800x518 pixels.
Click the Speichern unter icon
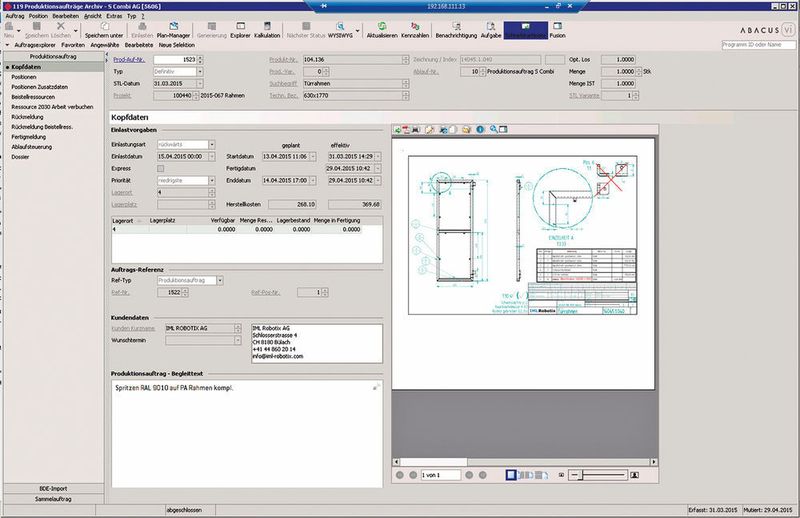pyautogui.click(x=104, y=30)
